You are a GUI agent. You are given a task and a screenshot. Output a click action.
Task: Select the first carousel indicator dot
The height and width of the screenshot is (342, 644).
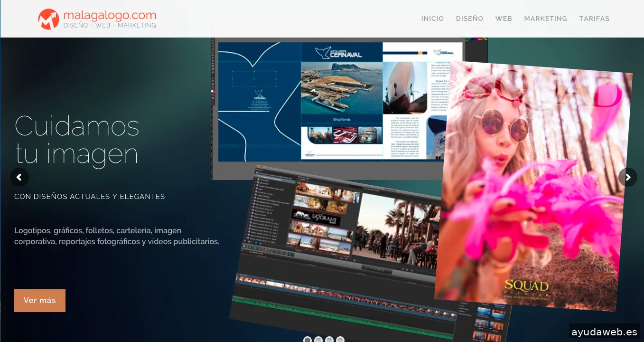click(x=308, y=340)
